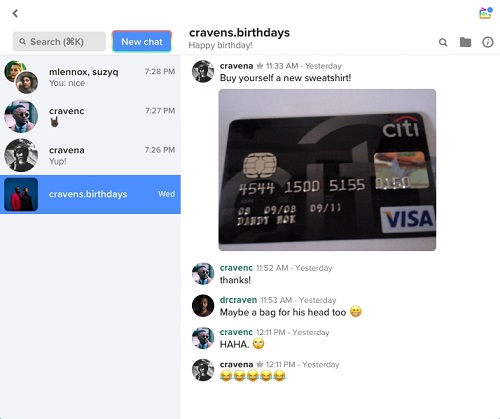Click the Search field
Viewport: 500px width, 419px height.
click(x=59, y=41)
